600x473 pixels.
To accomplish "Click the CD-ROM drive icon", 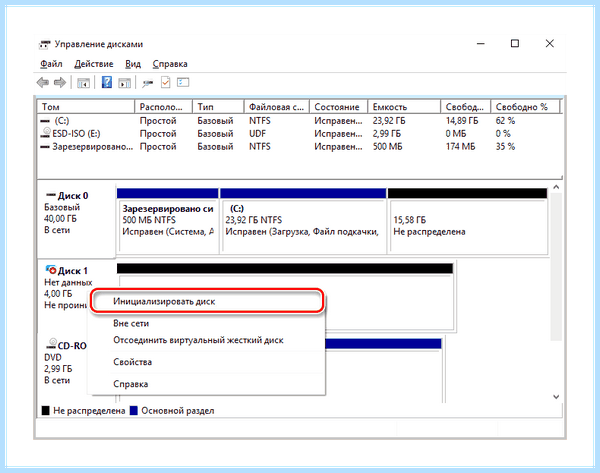I will [x=51, y=343].
